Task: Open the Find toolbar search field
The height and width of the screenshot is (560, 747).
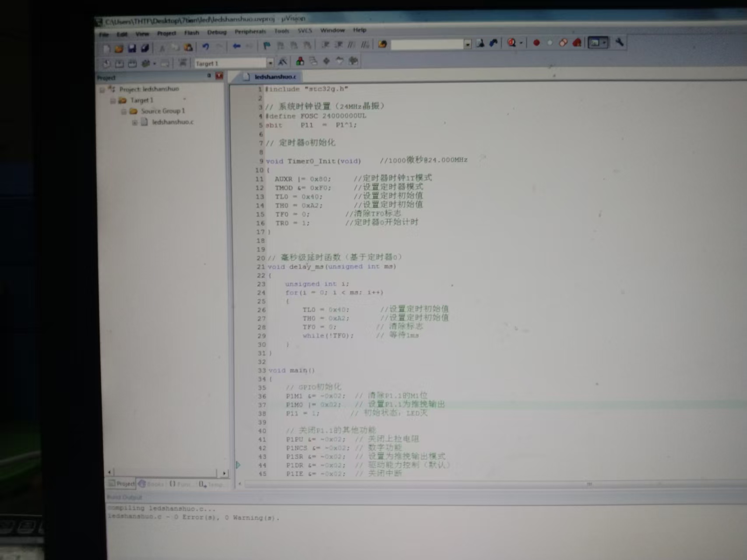Action: point(427,44)
